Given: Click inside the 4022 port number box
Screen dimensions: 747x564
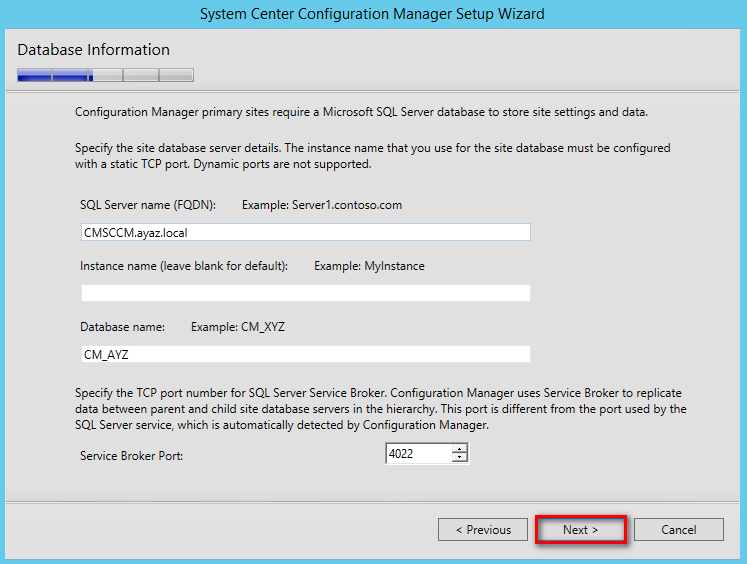Looking at the screenshot, I should (418, 453).
